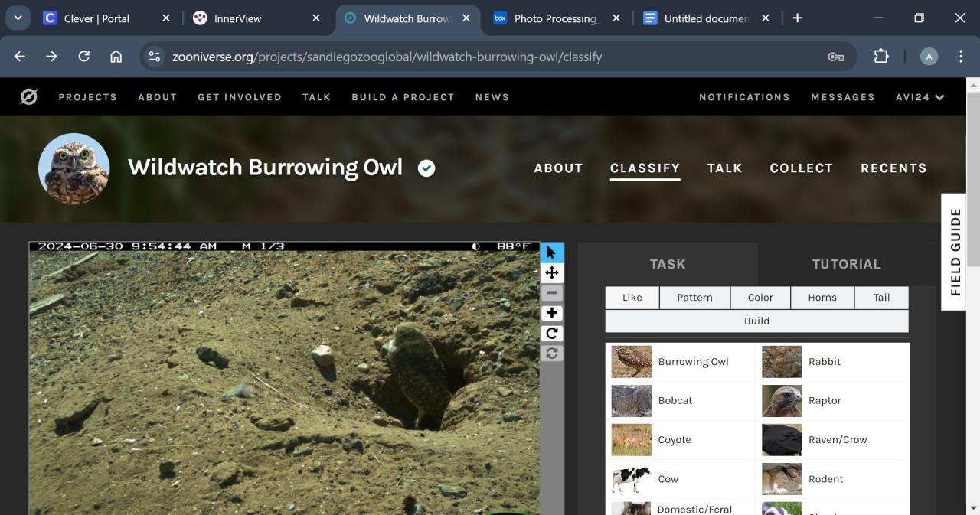Click the burrowing owl camera-trap photo
Image resolution: width=980 pixels, height=515 pixels.
point(284,378)
